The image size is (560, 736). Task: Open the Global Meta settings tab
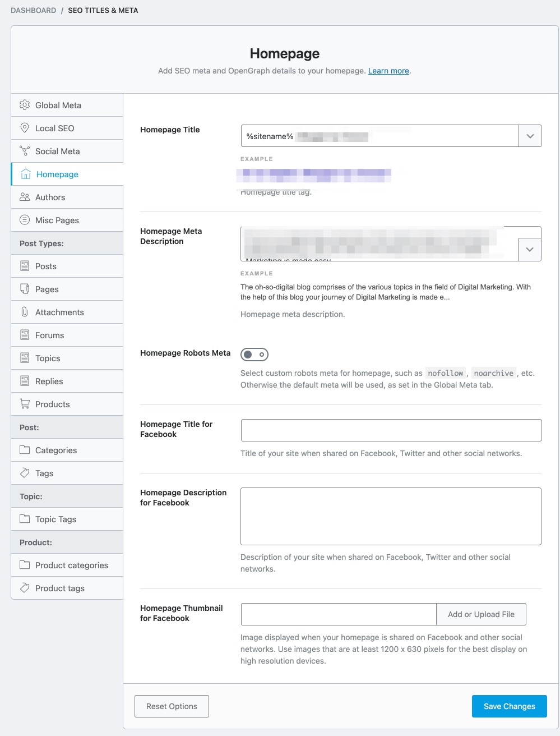point(58,105)
